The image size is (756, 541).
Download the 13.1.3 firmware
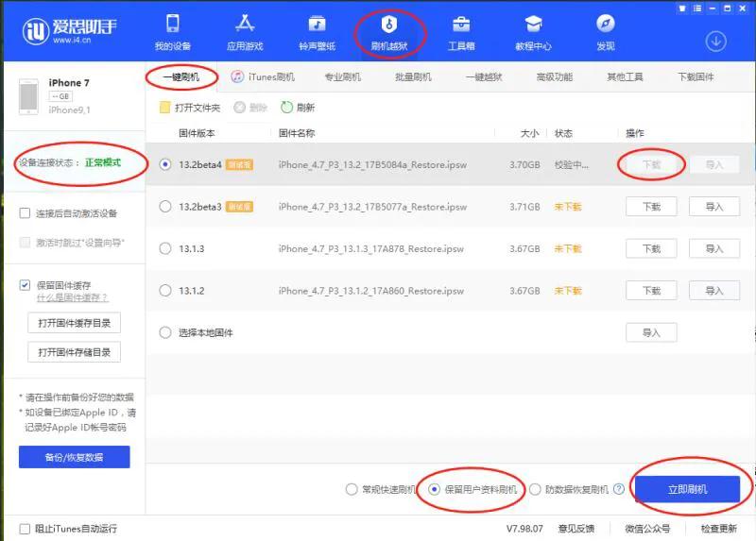[x=651, y=248]
